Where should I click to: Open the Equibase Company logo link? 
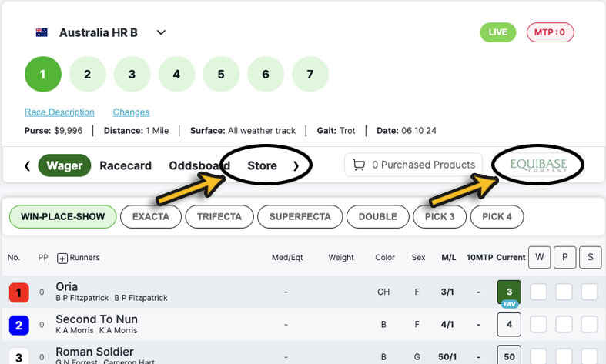tap(538, 165)
